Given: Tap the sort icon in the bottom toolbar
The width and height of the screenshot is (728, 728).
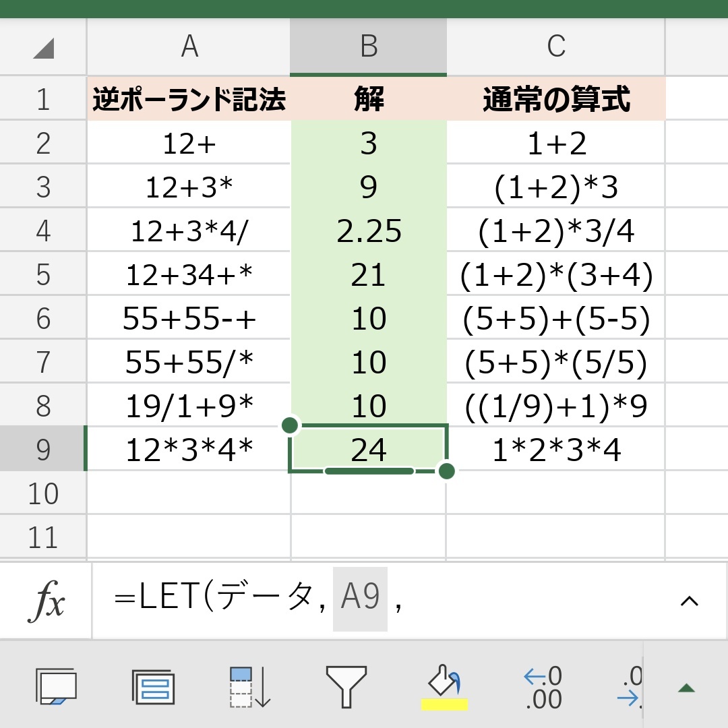Looking at the screenshot, I should click(250, 687).
